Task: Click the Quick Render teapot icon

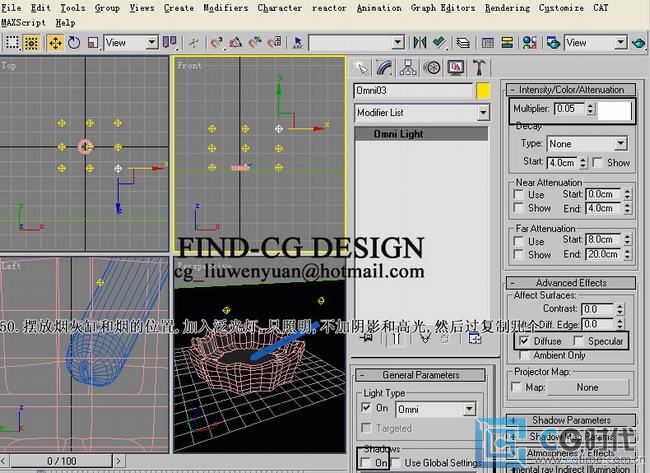Action: (x=639, y=42)
